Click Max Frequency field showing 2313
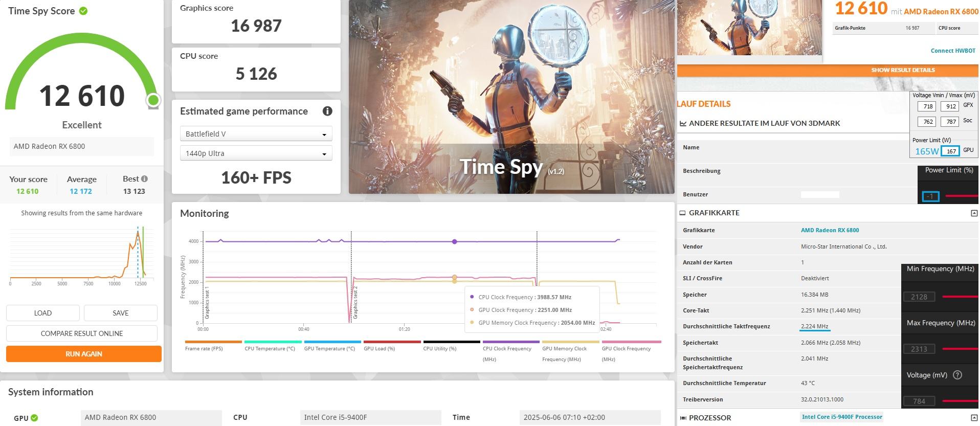Screen dimensions: 980x426 [x=919, y=349]
